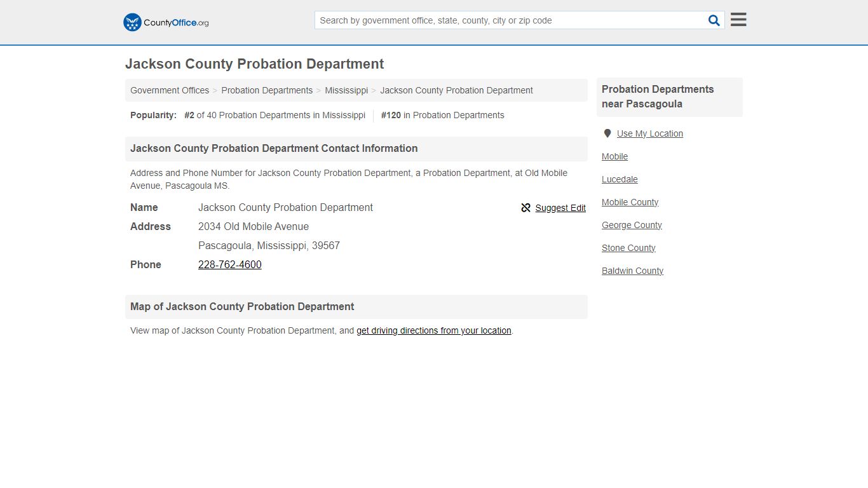
Task: Click Pascagoula, Mississippi, 39567 text
Action: 269,245
